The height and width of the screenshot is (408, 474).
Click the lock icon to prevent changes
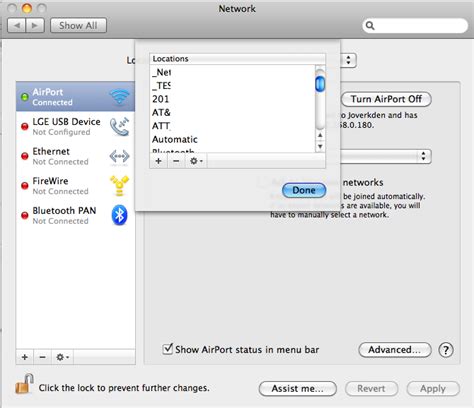(24, 384)
